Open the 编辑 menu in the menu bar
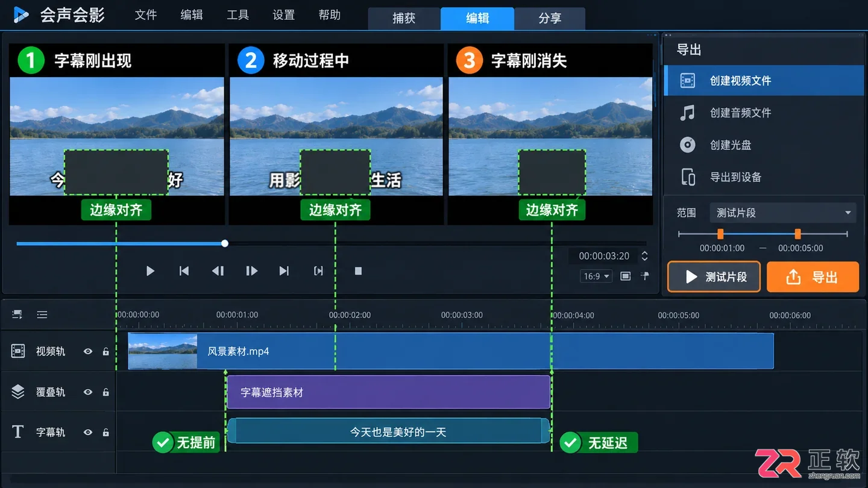The height and width of the screenshot is (488, 868). [192, 15]
